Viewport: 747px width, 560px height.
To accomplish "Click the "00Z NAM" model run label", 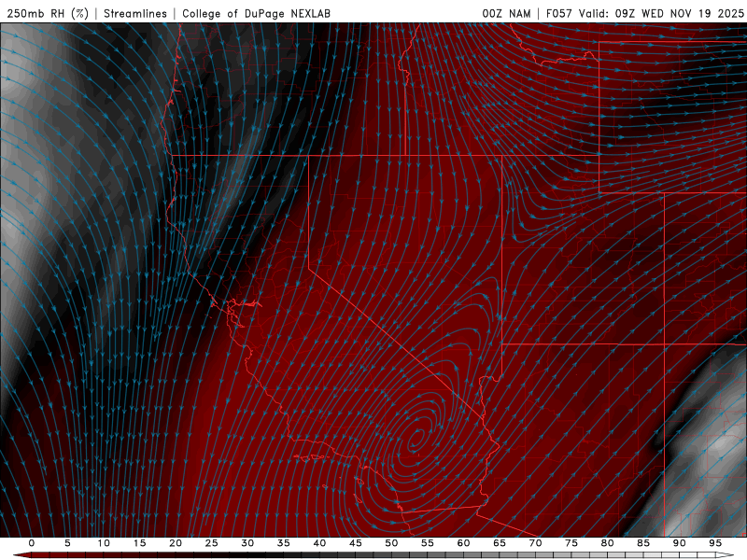I will coord(506,13).
